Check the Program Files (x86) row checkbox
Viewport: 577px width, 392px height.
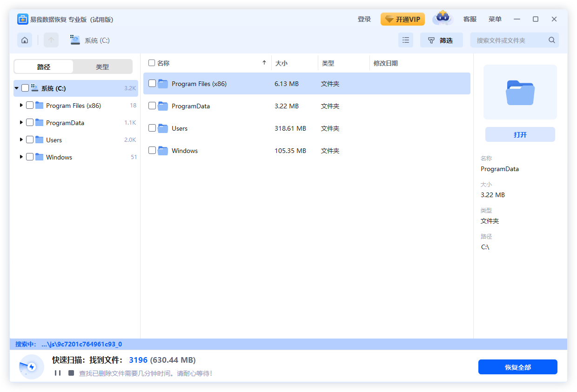pos(152,83)
